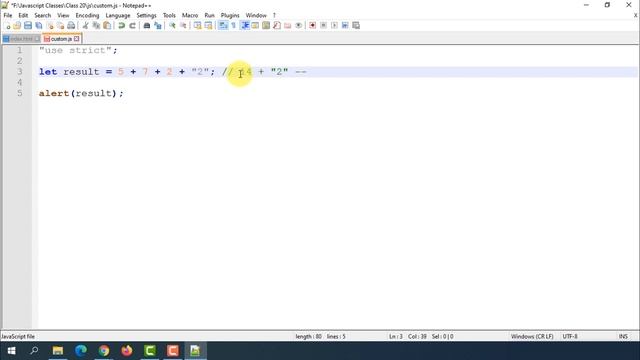The height and width of the screenshot is (360, 640).
Task: Play back the recorded macro
Action: pos(334,26)
